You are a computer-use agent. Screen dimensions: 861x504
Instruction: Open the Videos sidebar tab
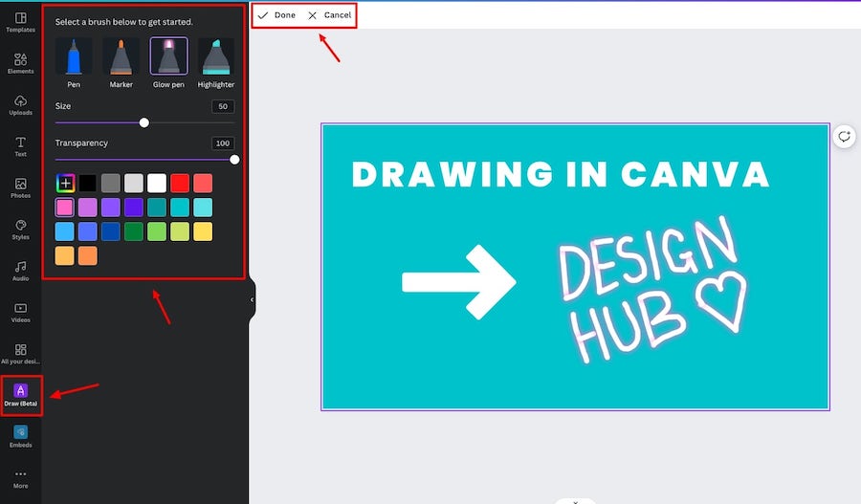click(x=20, y=313)
